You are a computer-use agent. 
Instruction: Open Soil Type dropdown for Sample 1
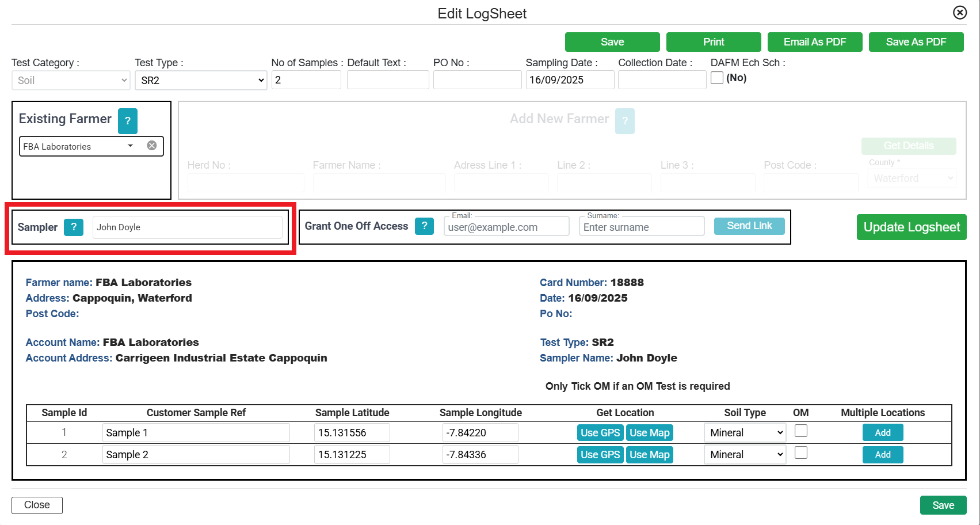(745, 433)
